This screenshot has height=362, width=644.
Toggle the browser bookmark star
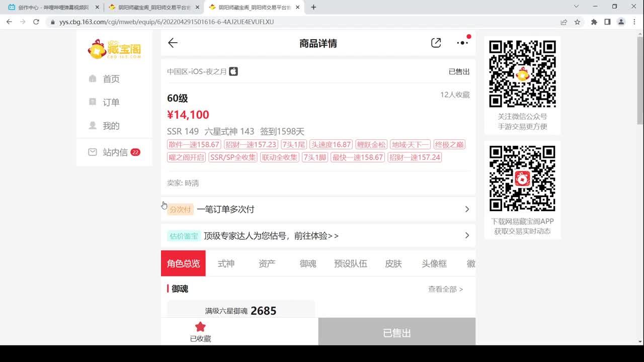point(577,22)
